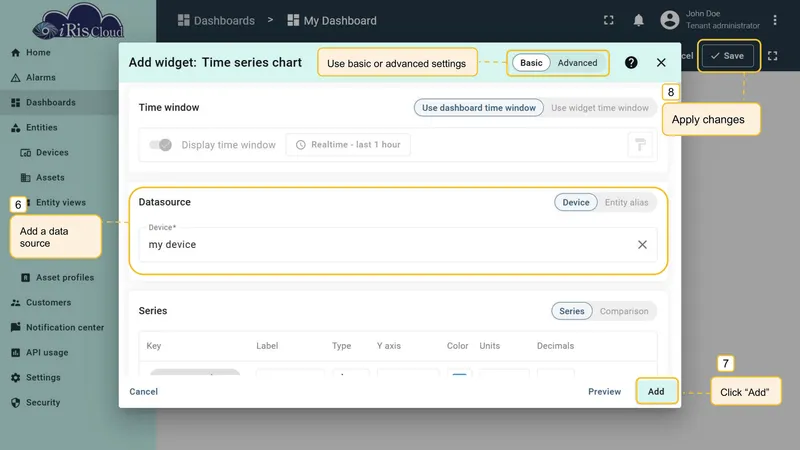800x450 pixels.
Task: Click the iRisCloud logo
Action: (78, 21)
